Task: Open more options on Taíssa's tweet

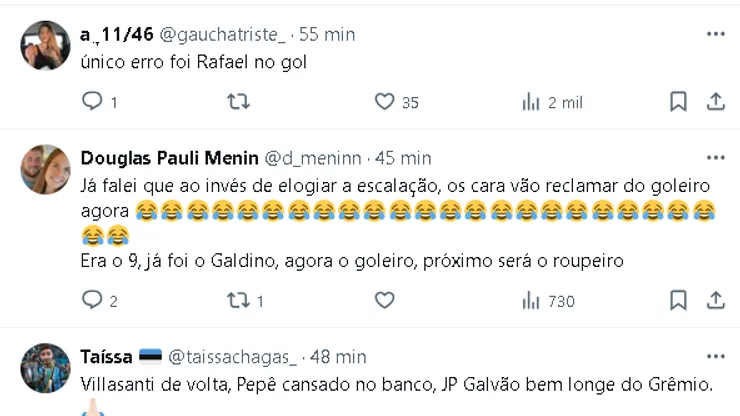Action: (716, 356)
